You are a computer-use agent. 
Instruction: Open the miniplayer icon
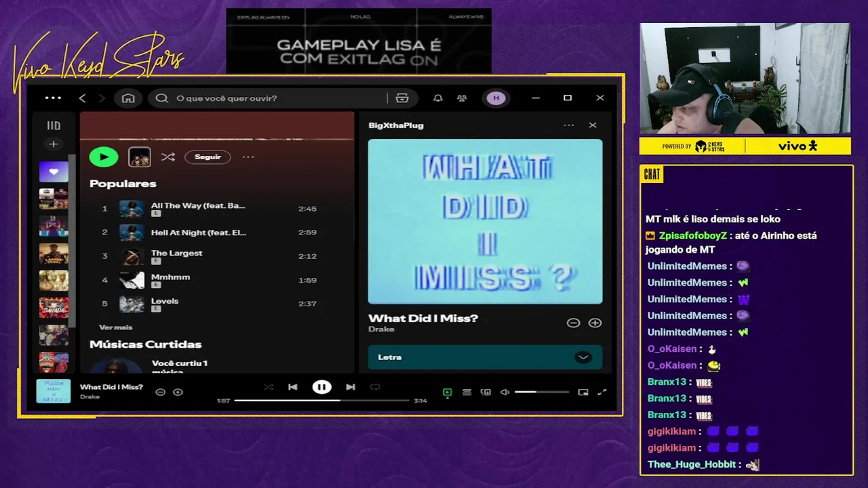pos(583,392)
